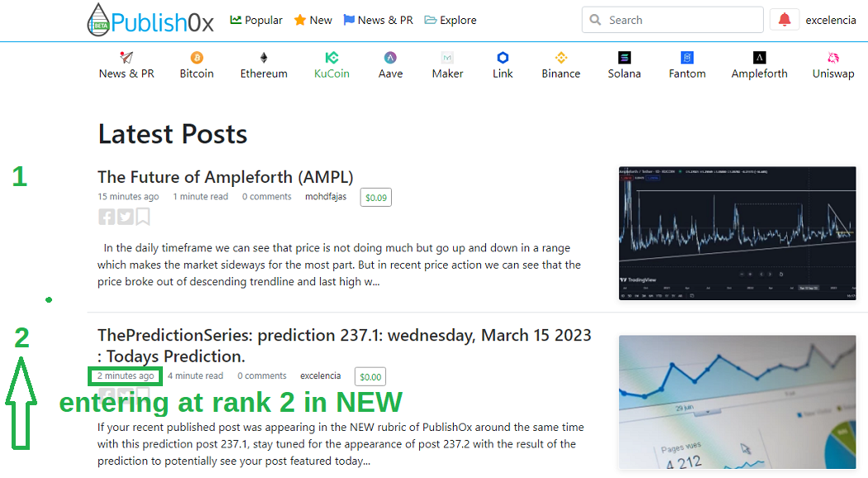868x478 pixels.
Task: Click '1 minute read' text
Action: pyautogui.click(x=200, y=197)
